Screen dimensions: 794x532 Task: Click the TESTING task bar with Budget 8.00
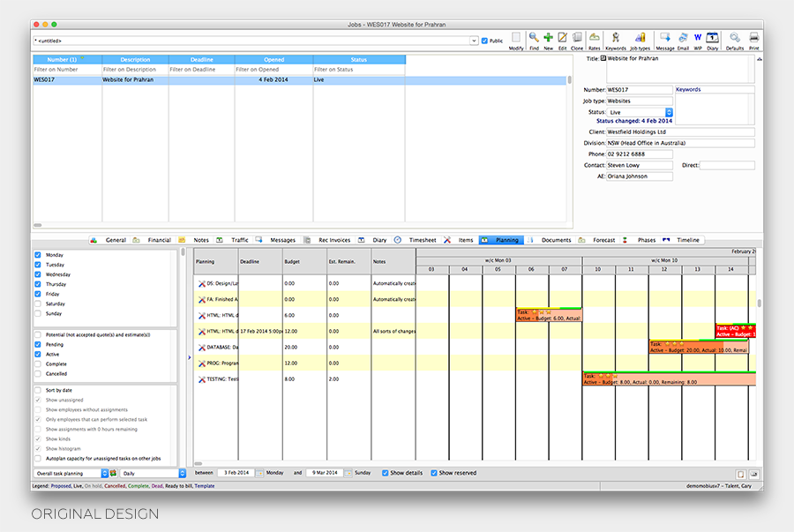click(669, 378)
